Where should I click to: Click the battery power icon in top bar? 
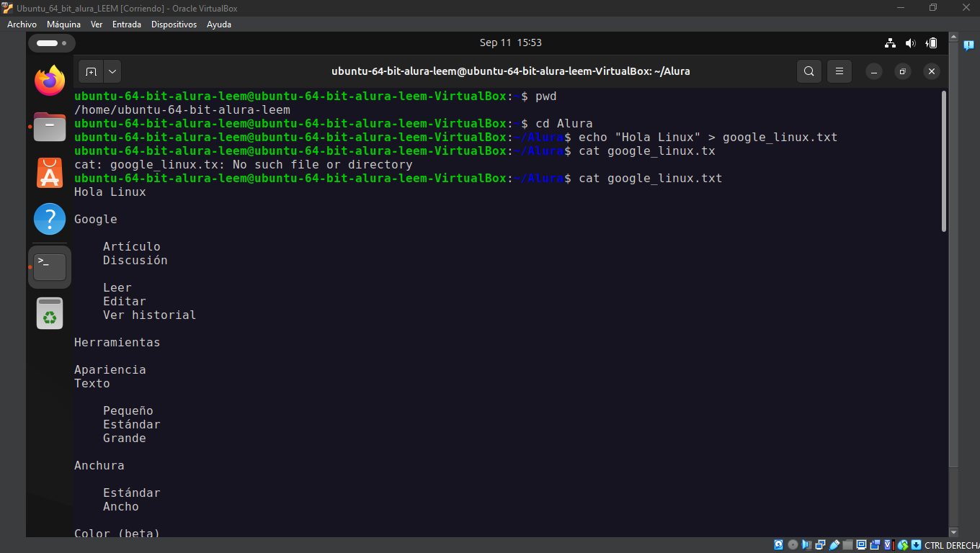point(932,43)
